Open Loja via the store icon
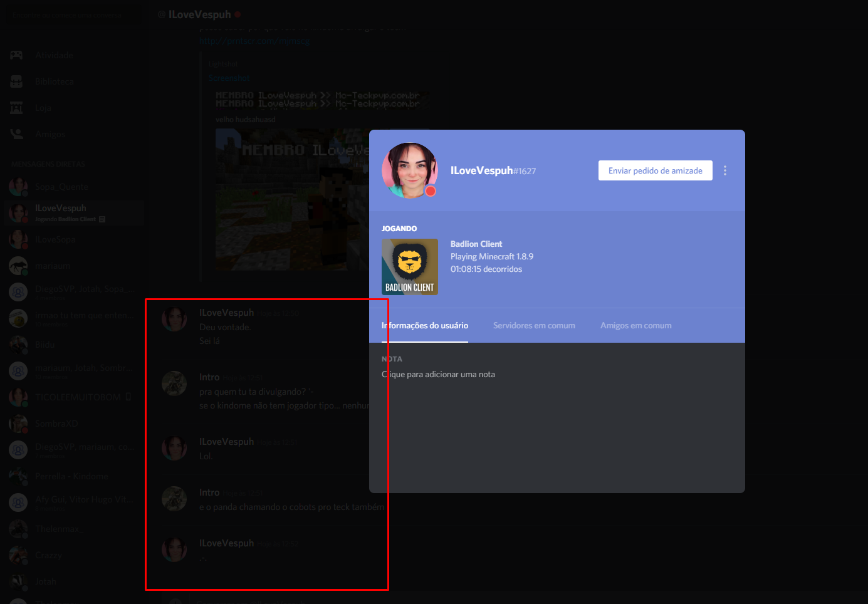The width and height of the screenshot is (868, 604). [x=16, y=108]
